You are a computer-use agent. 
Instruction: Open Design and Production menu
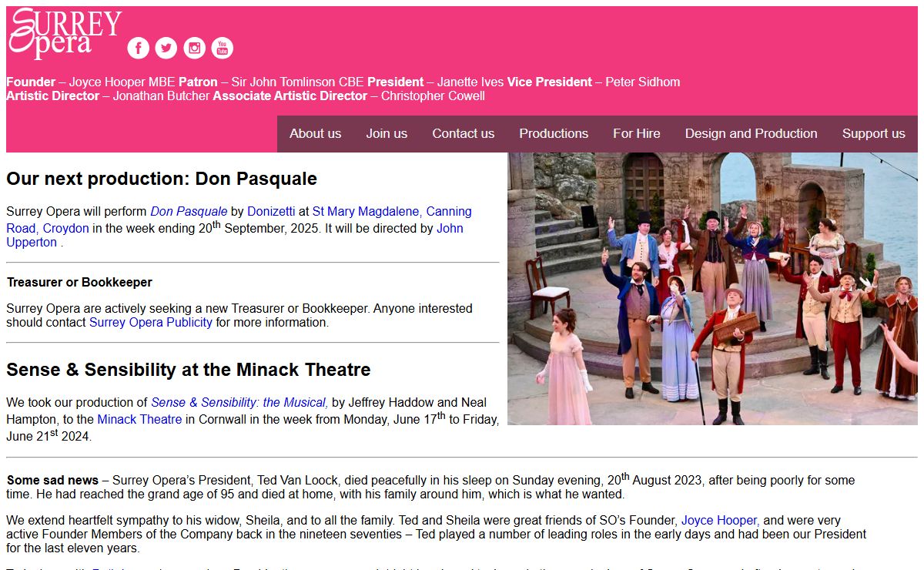(x=751, y=133)
